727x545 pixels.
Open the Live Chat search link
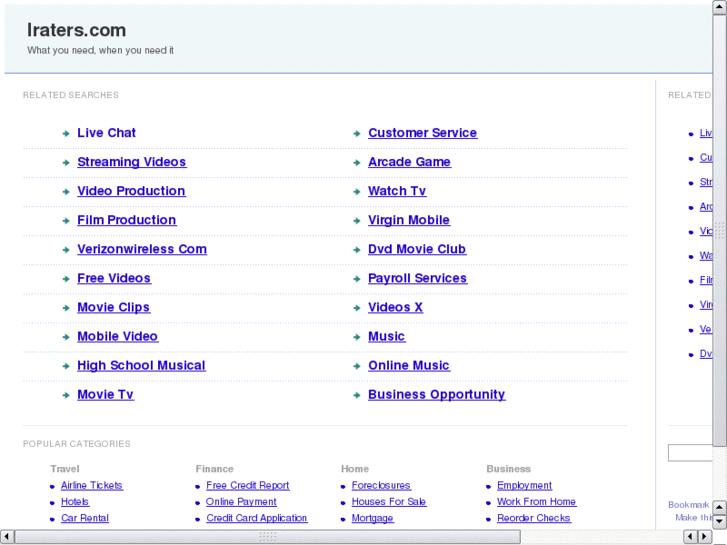coord(106,133)
